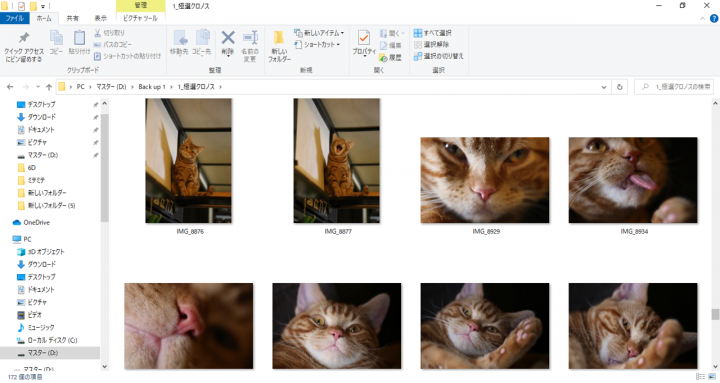Switch to the Share (共有) tab

pyautogui.click(x=72, y=18)
